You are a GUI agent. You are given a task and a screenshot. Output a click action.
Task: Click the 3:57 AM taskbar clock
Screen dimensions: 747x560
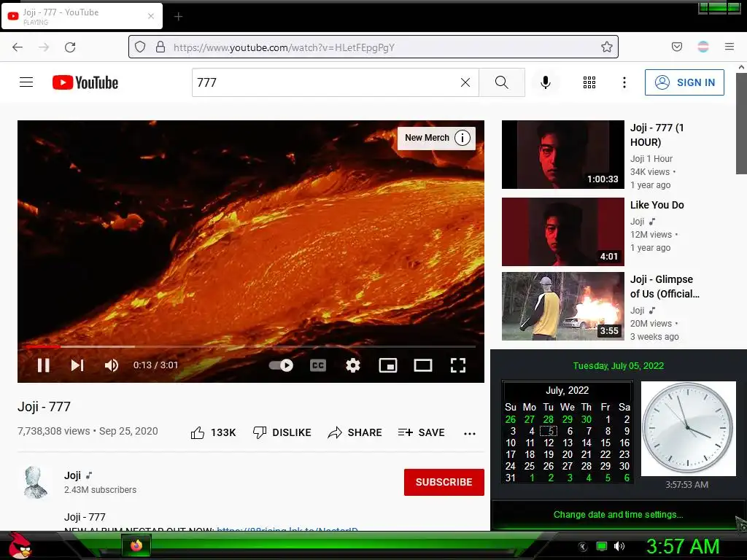(x=683, y=547)
